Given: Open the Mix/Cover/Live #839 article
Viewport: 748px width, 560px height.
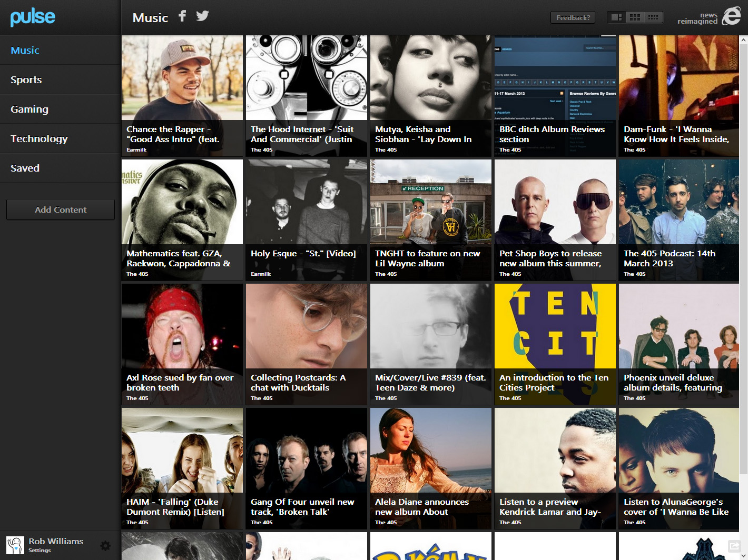Looking at the screenshot, I should (x=431, y=344).
